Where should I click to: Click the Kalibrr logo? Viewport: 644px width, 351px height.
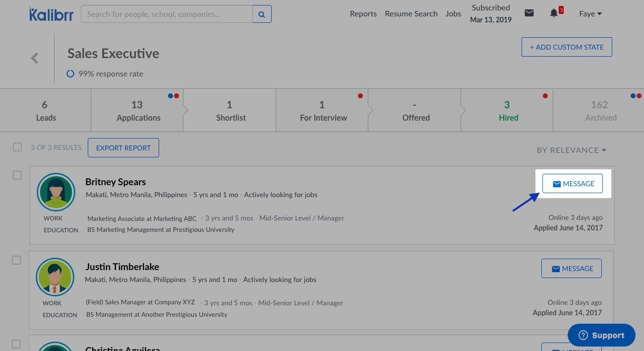pyautogui.click(x=51, y=14)
